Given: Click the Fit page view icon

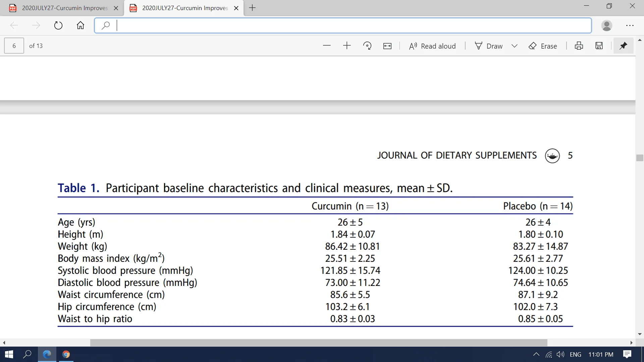Looking at the screenshot, I should pyautogui.click(x=388, y=46).
